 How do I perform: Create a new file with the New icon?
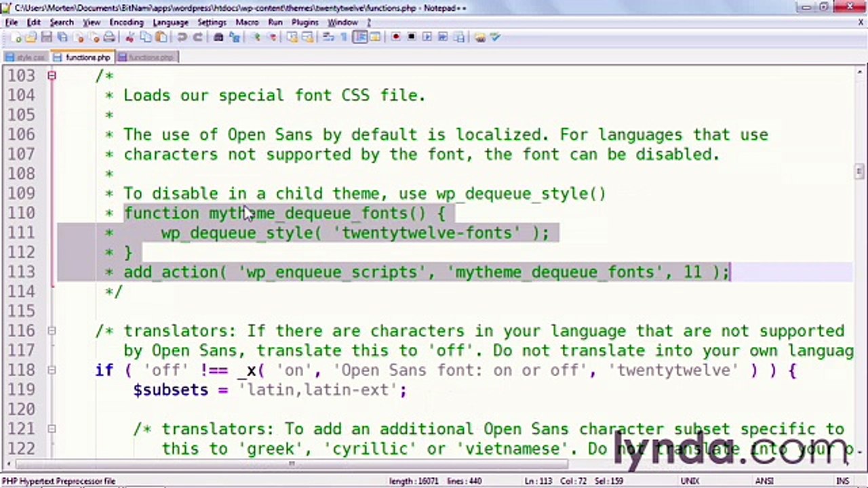click(x=16, y=37)
